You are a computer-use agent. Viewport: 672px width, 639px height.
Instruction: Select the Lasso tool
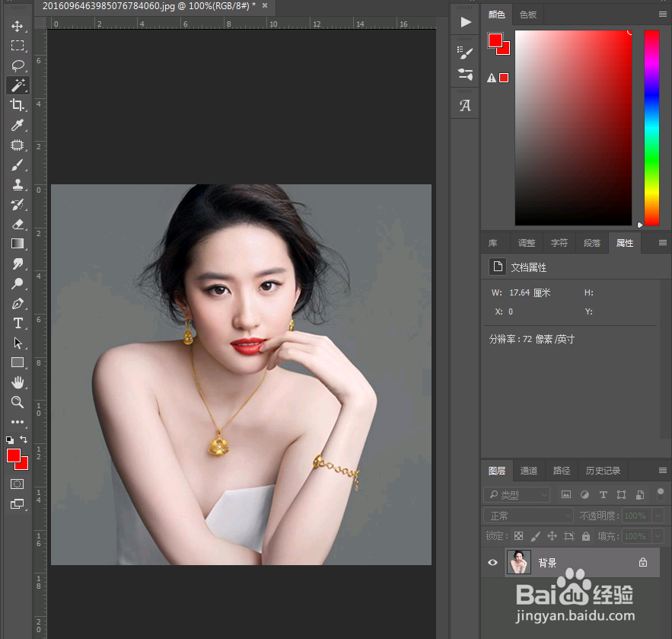pyautogui.click(x=18, y=65)
